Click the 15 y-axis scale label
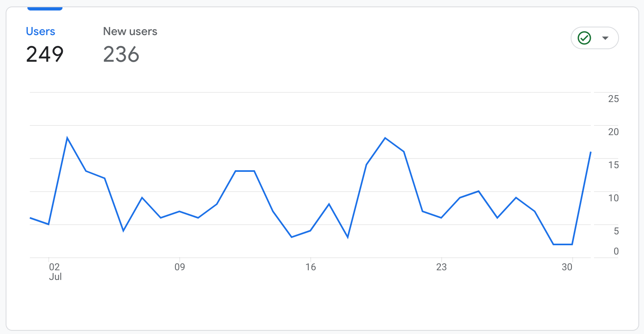 pos(613,165)
